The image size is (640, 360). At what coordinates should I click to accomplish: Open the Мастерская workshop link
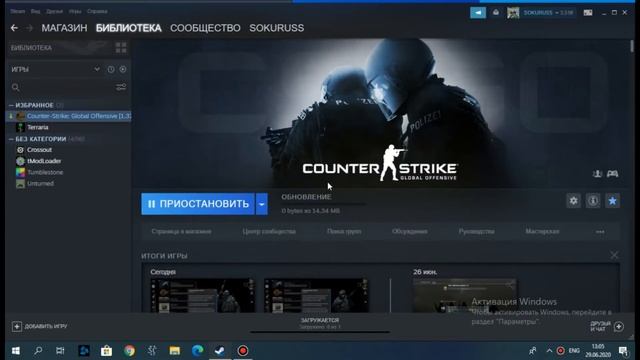542,231
